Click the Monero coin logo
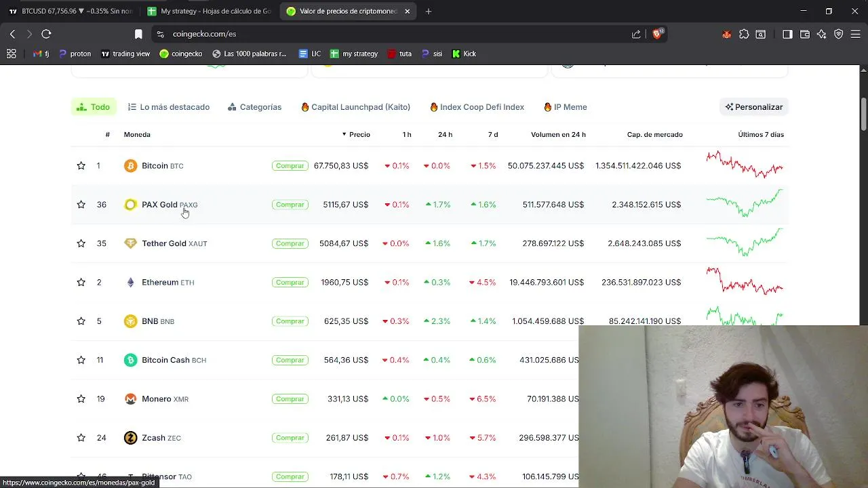868x488 pixels. [130, 399]
